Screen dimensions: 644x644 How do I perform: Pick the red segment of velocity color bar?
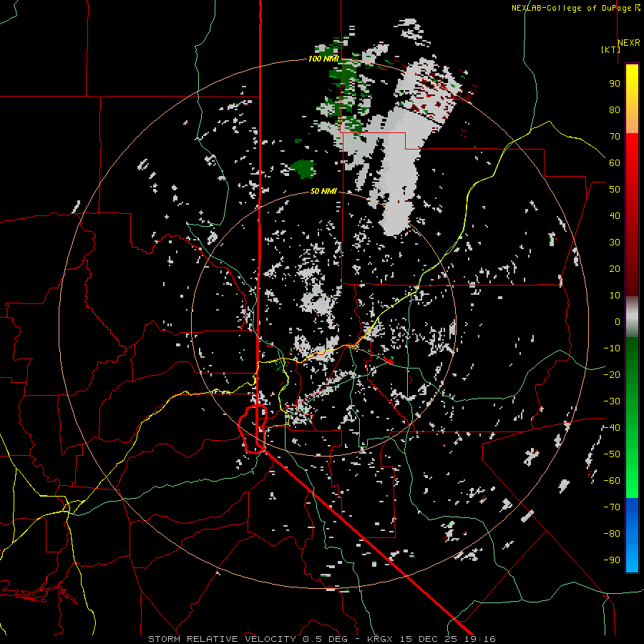632,215
